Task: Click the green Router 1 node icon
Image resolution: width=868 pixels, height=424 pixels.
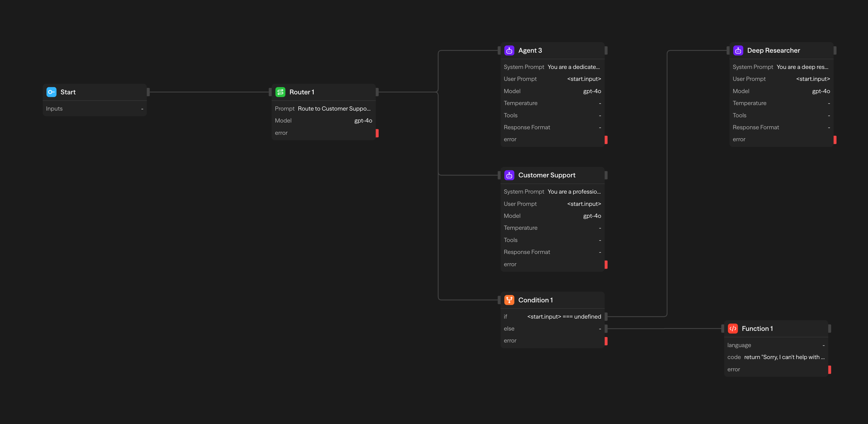Action: [280, 92]
